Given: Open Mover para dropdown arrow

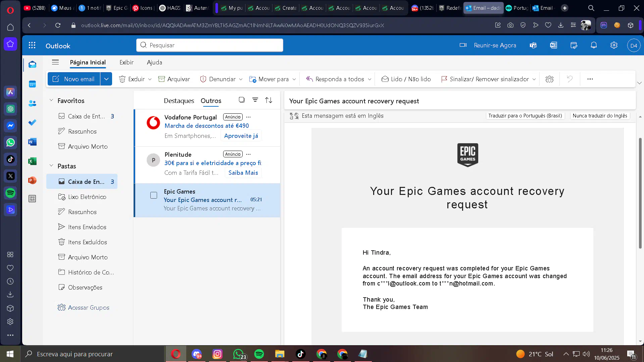Looking at the screenshot, I should pos(294,79).
